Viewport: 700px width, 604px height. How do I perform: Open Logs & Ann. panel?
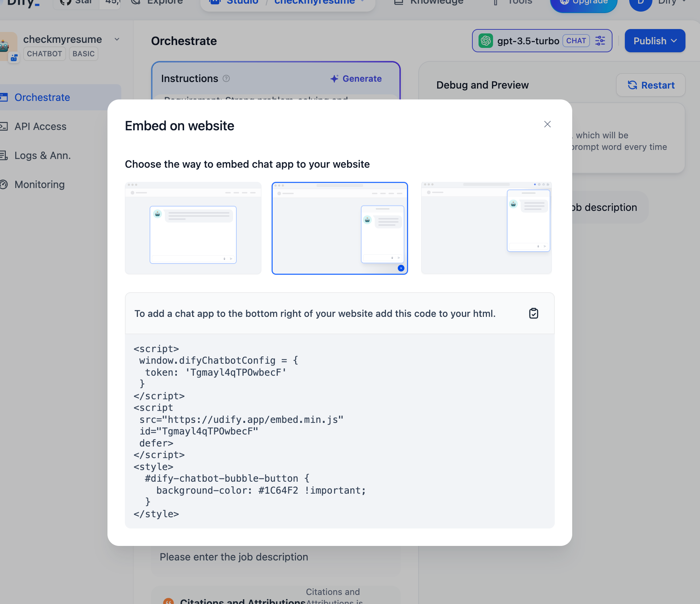(42, 155)
